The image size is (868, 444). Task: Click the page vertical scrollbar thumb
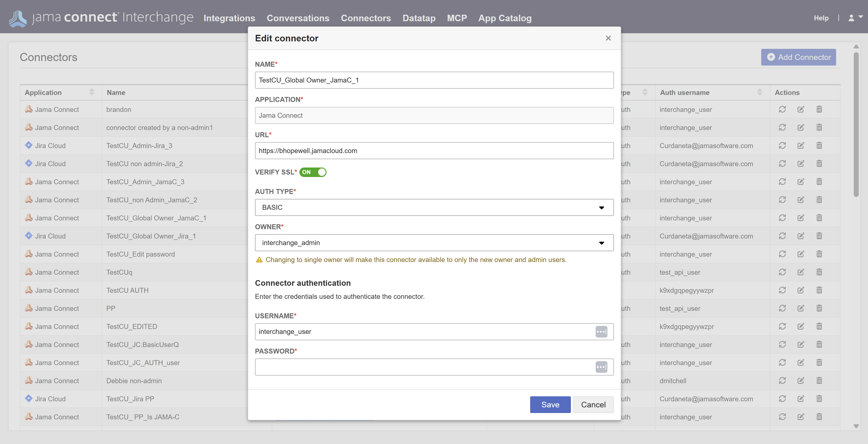tap(856, 124)
